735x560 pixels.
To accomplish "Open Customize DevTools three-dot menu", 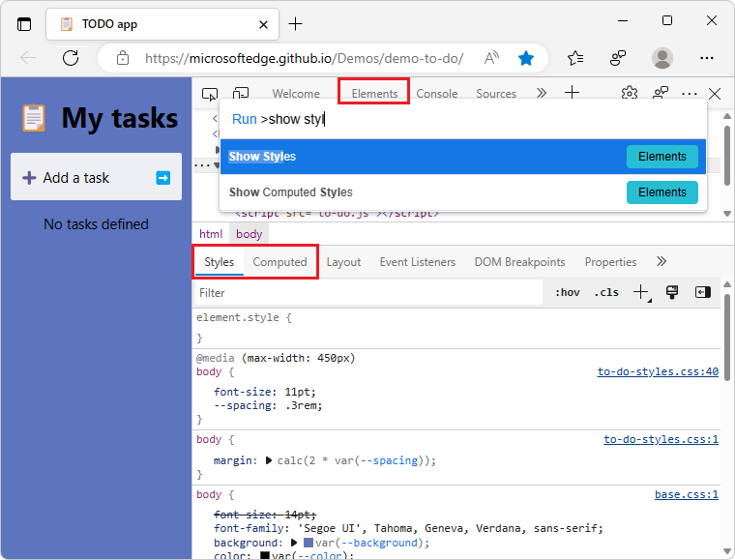I will click(x=689, y=94).
